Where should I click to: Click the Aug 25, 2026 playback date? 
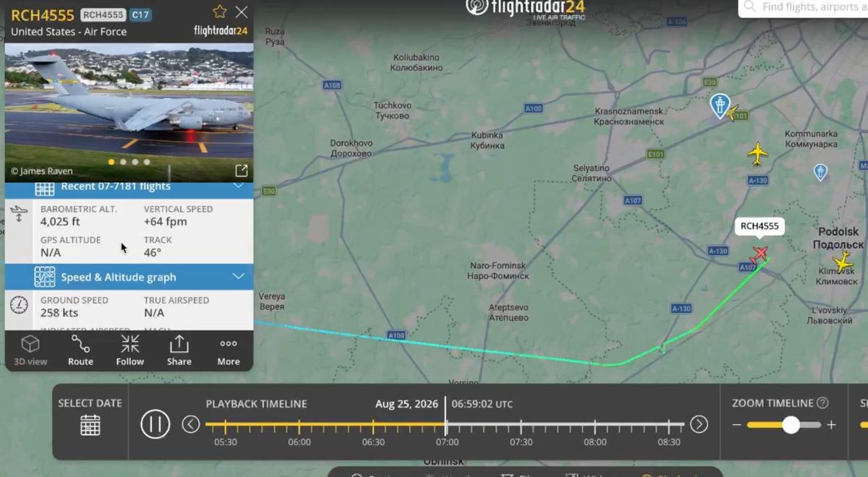coord(407,404)
